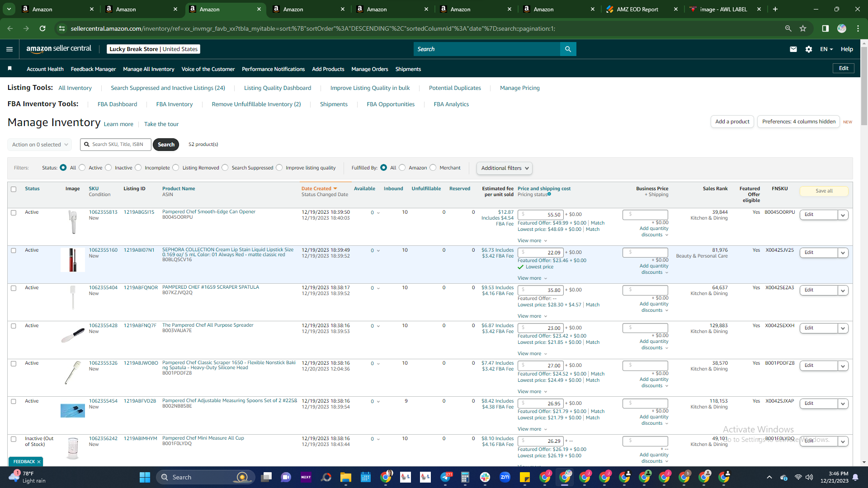The image size is (868, 488).
Task: Open Sticky Notes from the taskbar
Action: point(525,477)
